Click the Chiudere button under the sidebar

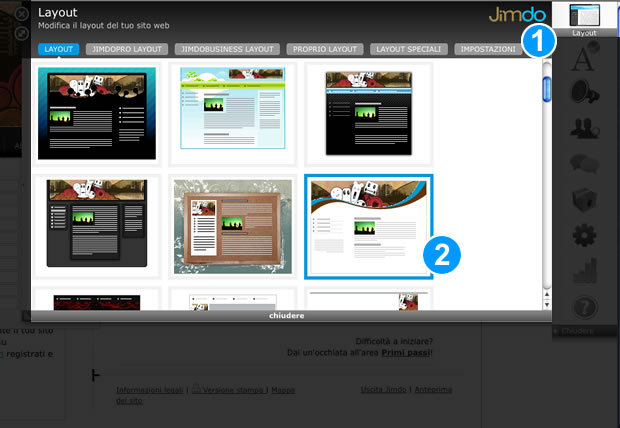pos(584,331)
